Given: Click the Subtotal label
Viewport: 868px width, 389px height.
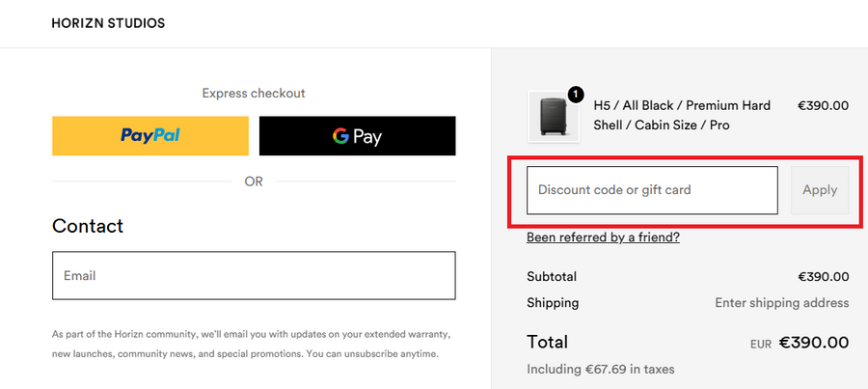Looking at the screenshot, I should [552, 276].
